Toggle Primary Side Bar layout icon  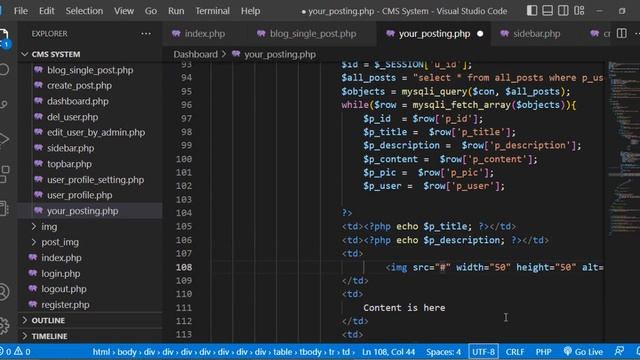tap(532, 11)
